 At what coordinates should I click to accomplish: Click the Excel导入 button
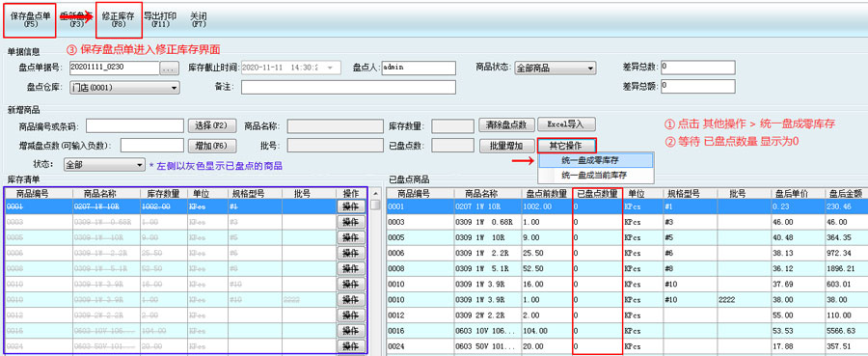pos(566,124)
